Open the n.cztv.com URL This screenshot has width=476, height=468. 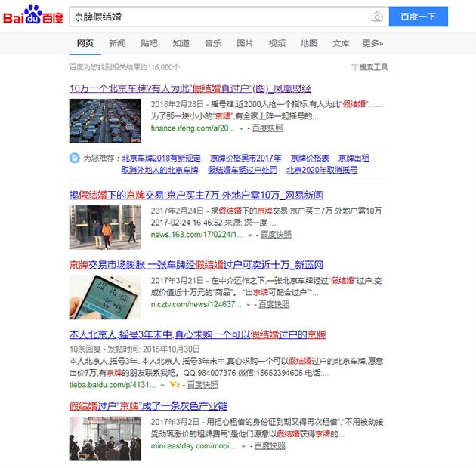click(x=196, y=304)
